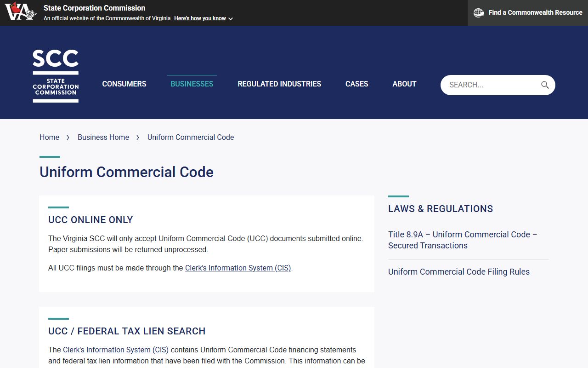Viewport: 588px width, 368px height.
Task: Click the State Corporation Commission banner title
Action: (x=94, y=8)
